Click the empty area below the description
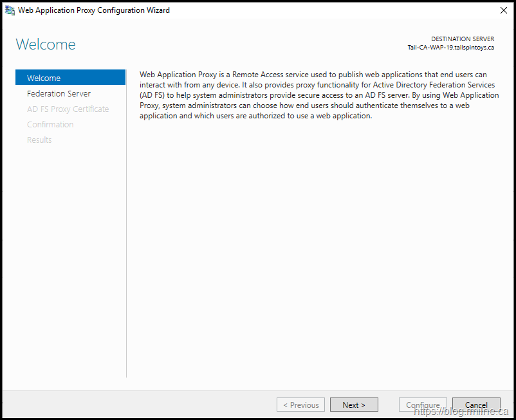The height and width of the screenshot is (420, 516). coord(318,251)
